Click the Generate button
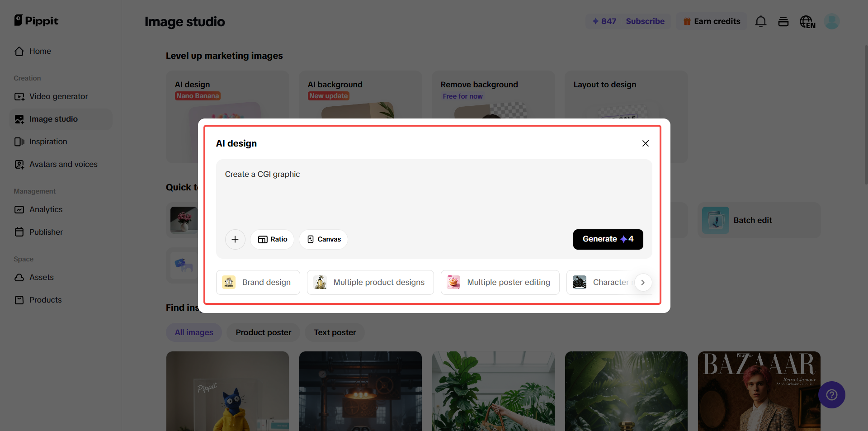Viewport: 868px width, 431px height. pos(608,239)
